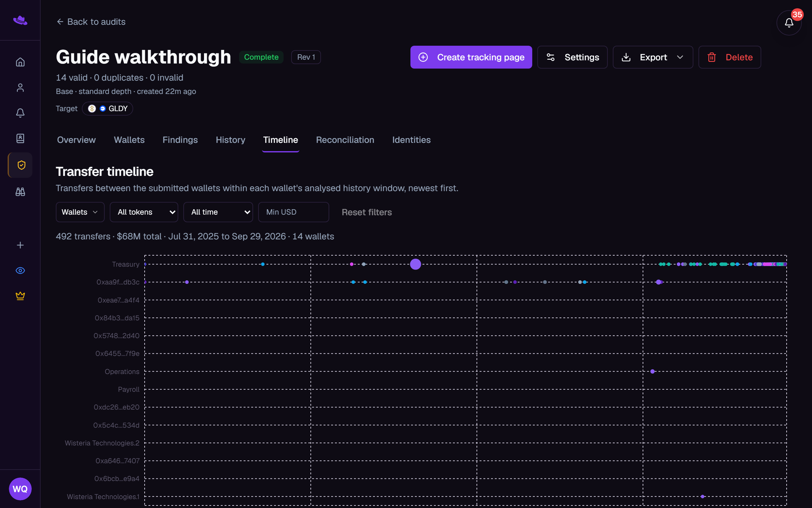Open the All time dropdown
812x508 pixels.
(218, 212)
